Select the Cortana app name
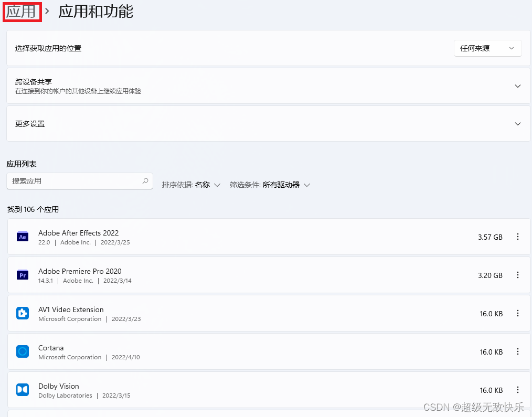 coord(51,348)
